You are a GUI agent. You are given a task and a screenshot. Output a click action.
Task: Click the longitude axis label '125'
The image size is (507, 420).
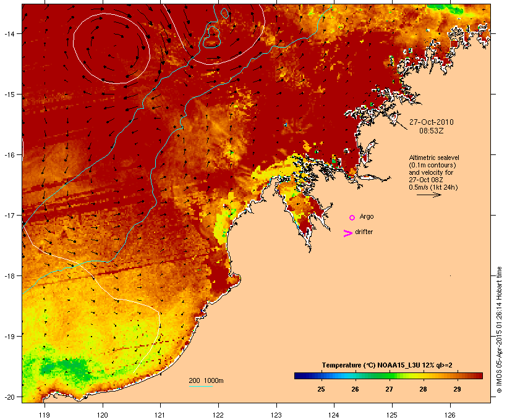click(x=392, y=415)
